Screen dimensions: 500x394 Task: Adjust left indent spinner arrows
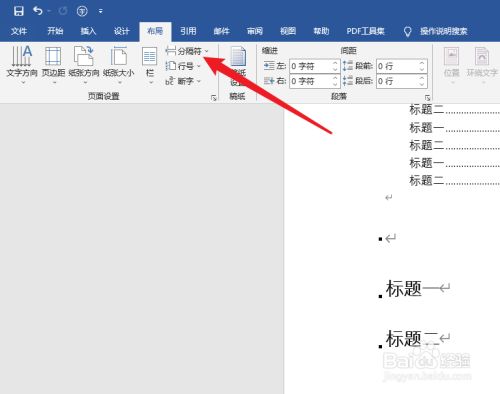click(335, 66)
